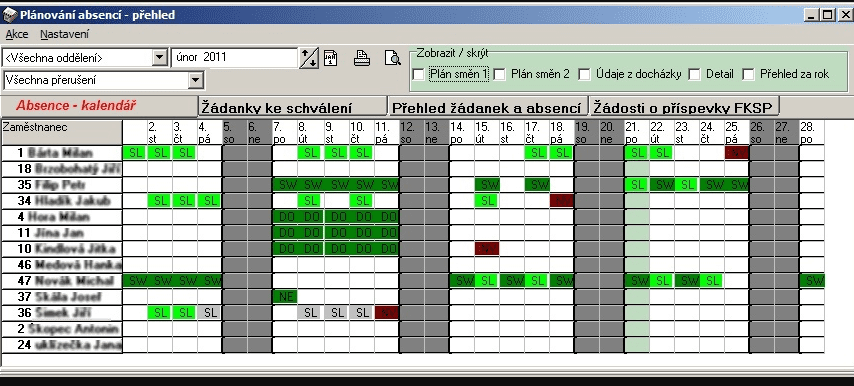The height and width of the screenshot is (386, 854).
Task: Toggle the Detail checkbox
Action: [x=694, y=74]
